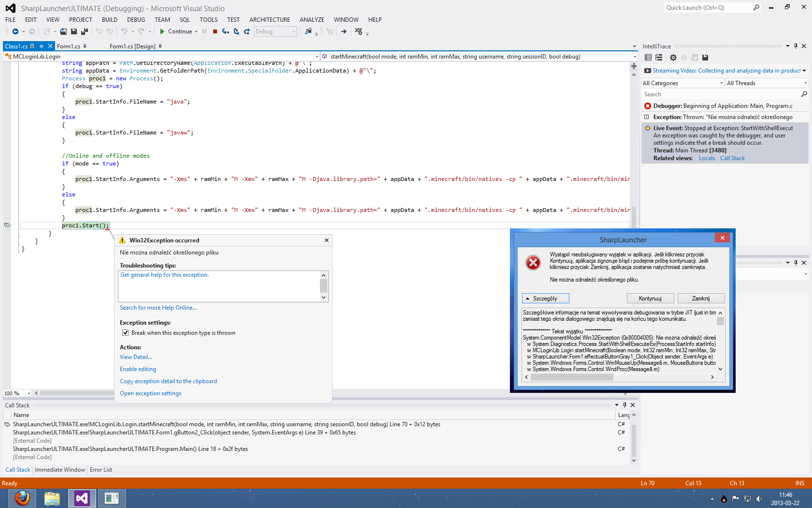Open File Explorer from the taskbar
812x508 pixels.
[52, 498]
